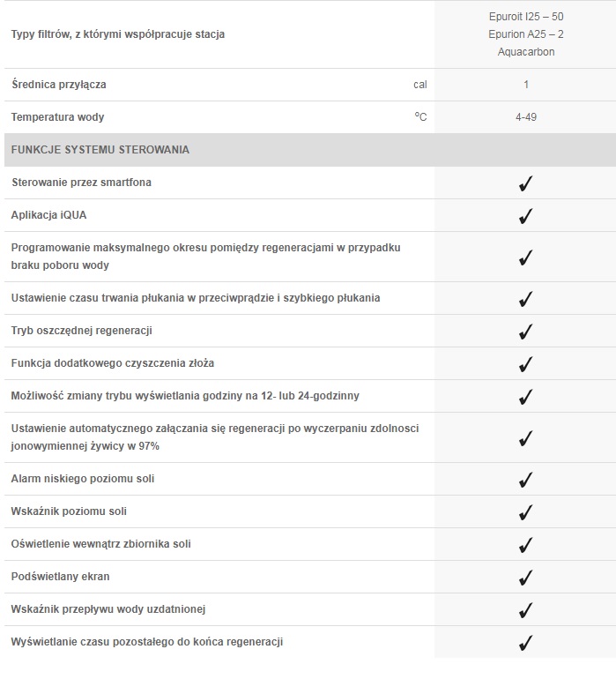Click the Średnica przyłącza row label

tap(59, 85)
